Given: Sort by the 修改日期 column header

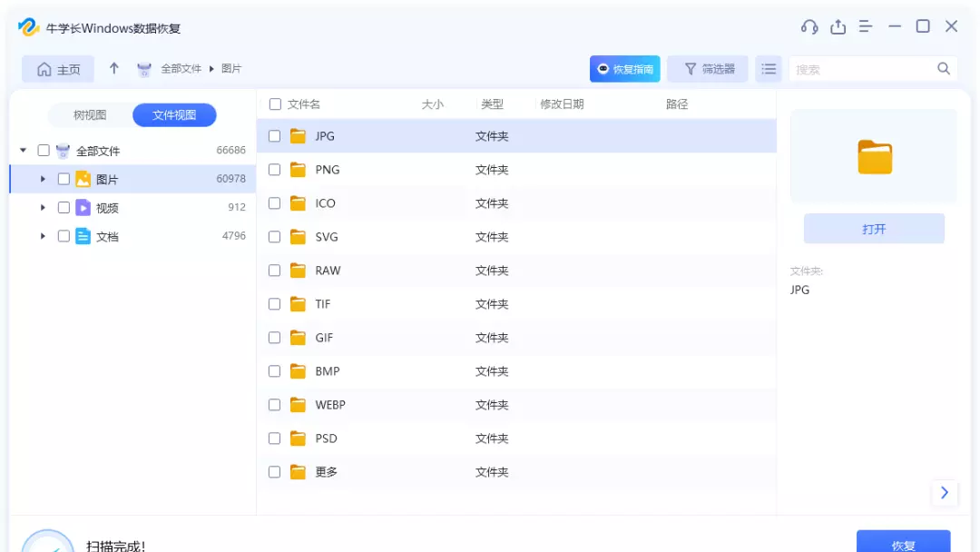Looking at the screenshot, I should pyautogui.click(x=562, y=104).
